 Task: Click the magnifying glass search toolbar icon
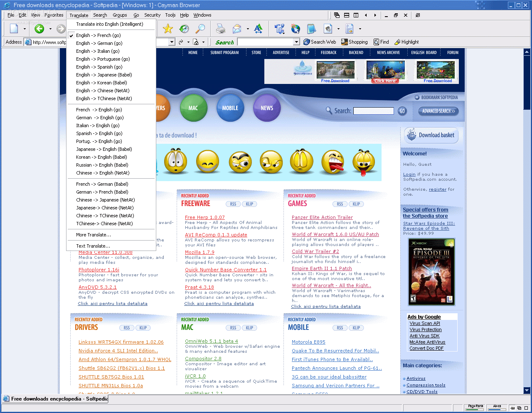pos(200,29)
